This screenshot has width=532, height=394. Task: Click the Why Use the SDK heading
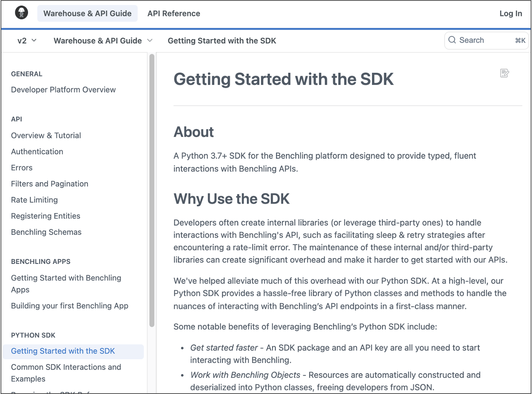[x=231, y=199]
